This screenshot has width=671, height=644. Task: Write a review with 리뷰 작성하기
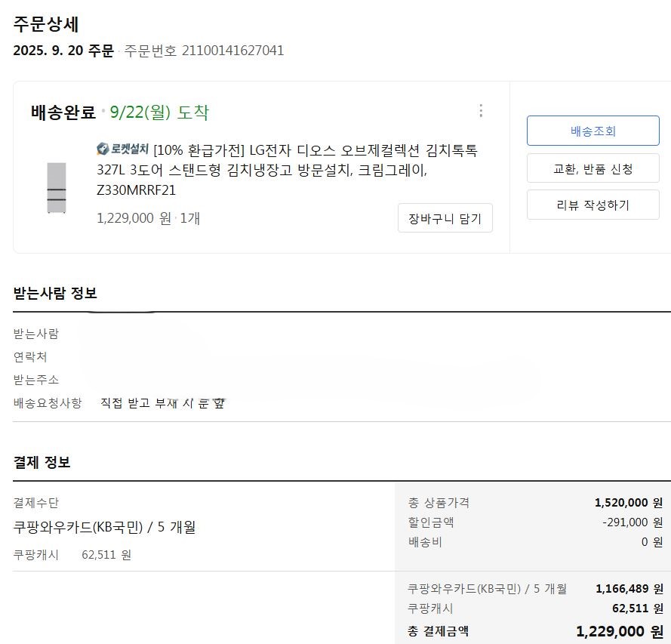tap(593, 205)
